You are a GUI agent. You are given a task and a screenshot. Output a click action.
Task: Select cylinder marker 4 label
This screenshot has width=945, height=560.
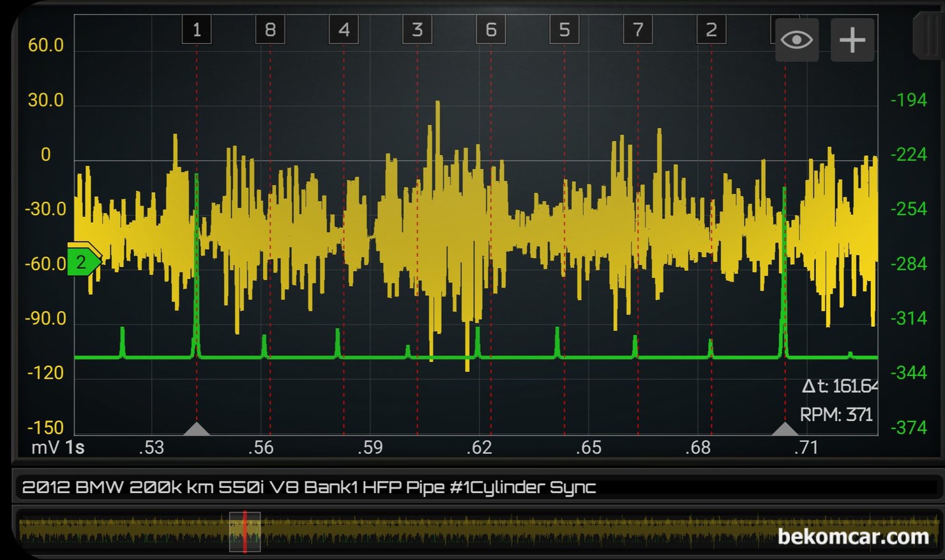click(x=344, y=30)
